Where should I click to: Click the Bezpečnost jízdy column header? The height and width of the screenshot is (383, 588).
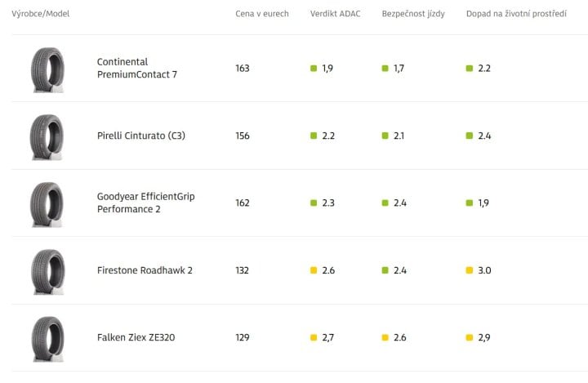click(x=413, y=15)
